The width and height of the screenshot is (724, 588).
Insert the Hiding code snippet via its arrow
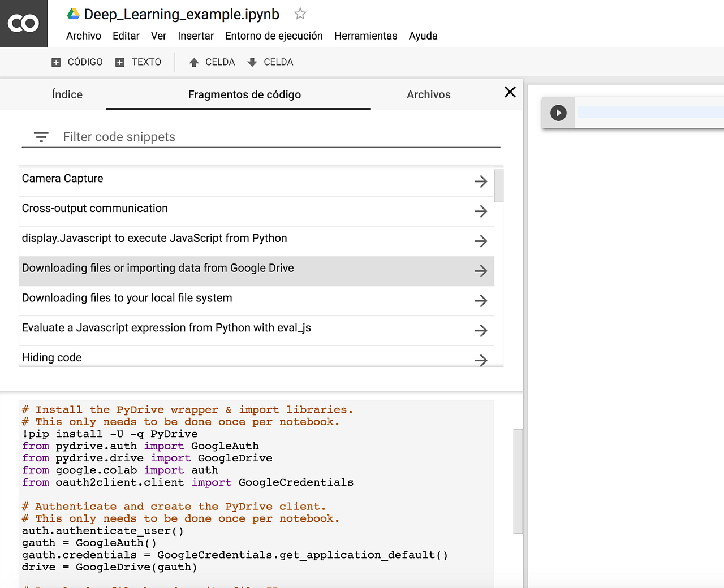click(x=481, y=360)
